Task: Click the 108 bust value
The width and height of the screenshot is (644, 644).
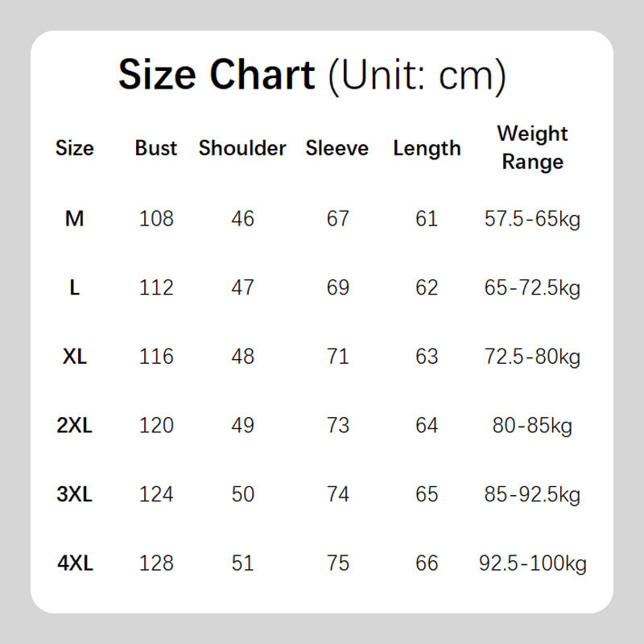Action: [x=156, y=218]
